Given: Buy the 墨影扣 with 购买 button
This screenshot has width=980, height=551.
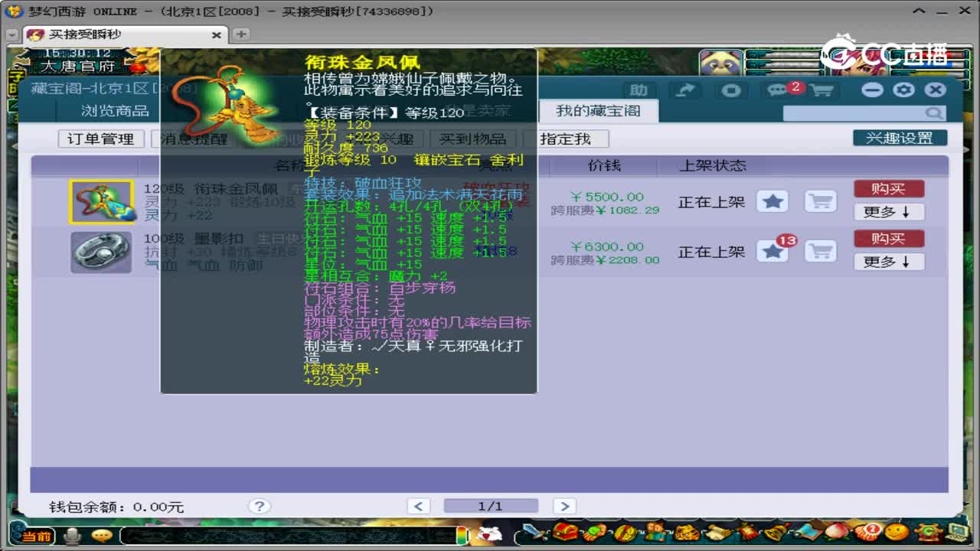Looking at the screenshot, I should click(889, 238).
